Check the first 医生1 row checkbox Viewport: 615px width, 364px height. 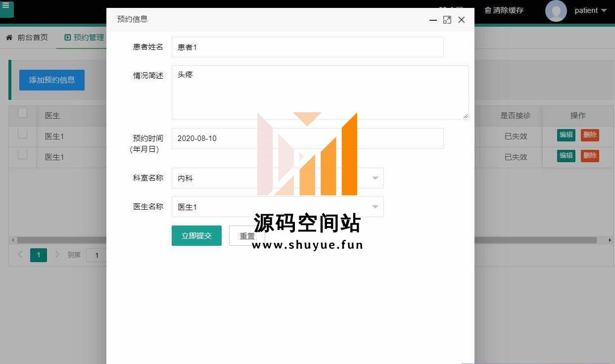22,134
